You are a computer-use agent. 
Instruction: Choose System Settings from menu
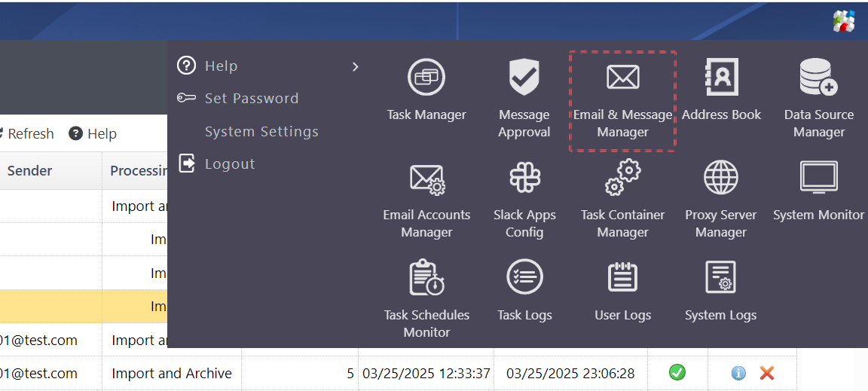tap(261, 132)
